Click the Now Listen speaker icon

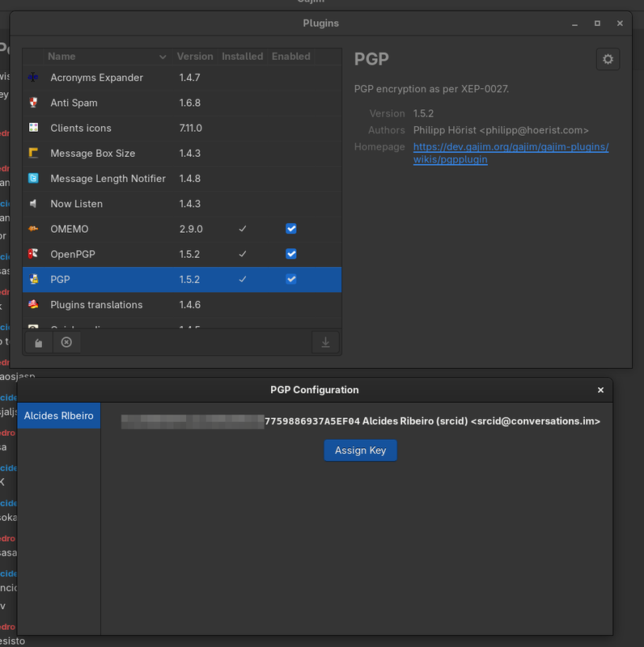pos(33,204)
